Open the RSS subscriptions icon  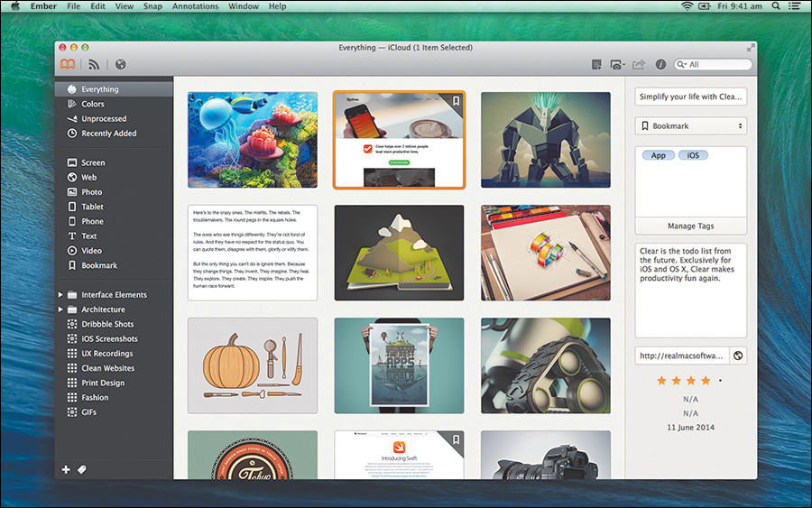point(94,64)
